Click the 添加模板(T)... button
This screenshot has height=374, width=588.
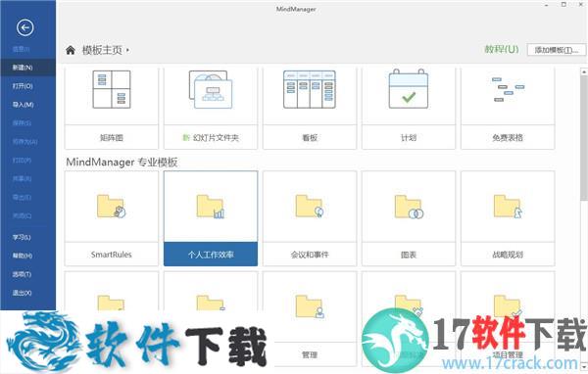(556, 50)
